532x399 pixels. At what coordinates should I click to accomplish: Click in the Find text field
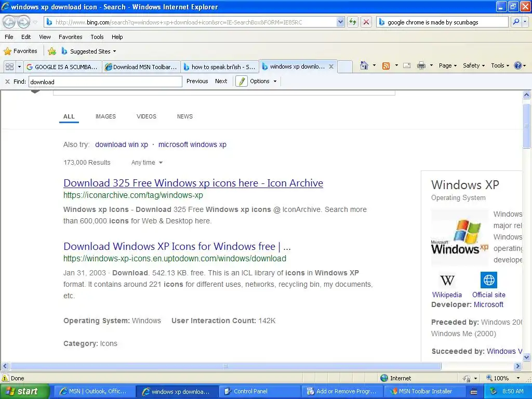(105, 82)
